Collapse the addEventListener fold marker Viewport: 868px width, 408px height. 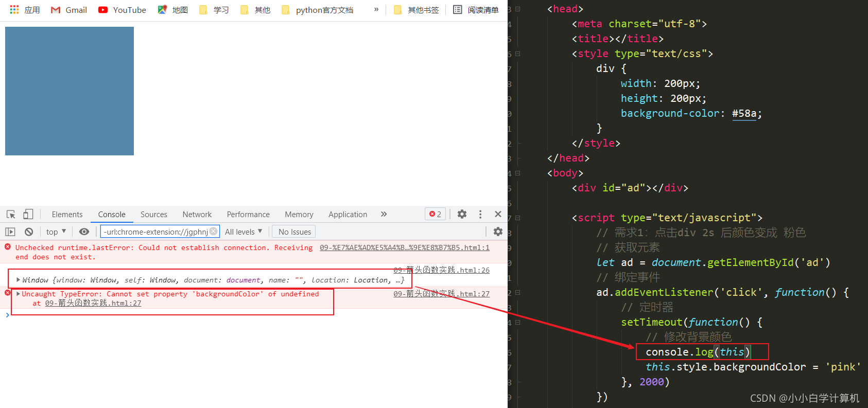518,292
